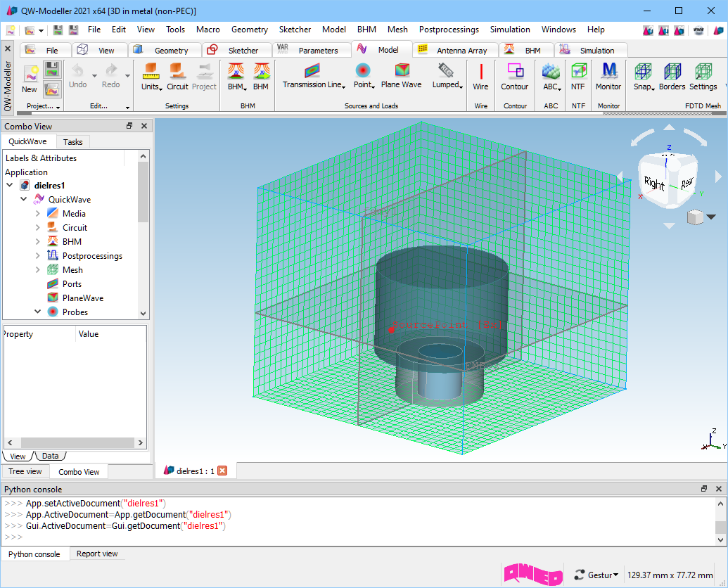Screen dimensions: 728x588
Task: Open the Sketcher menu
Action: point(295,30)
